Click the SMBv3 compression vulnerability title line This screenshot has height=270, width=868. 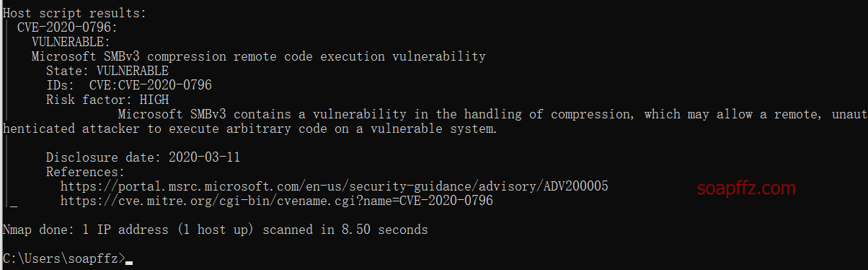pyautogui.click(x=259, y=56)
